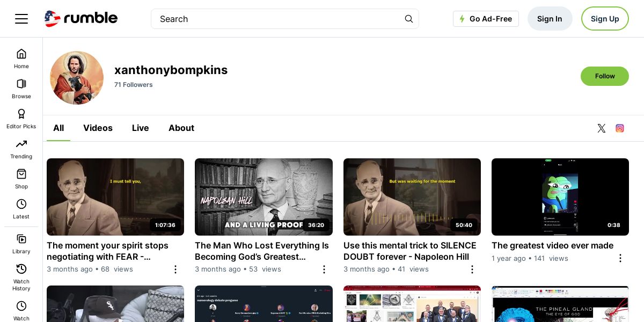Open options for 'greatest video ever made'
The image size is (644, 322).
(620, 258)
